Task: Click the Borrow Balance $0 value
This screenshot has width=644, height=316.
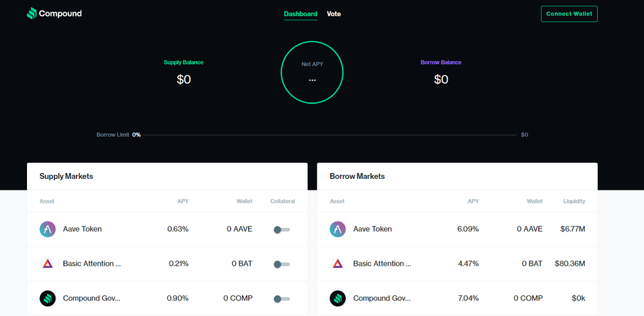Action: pyautogui.click(x=441, y=79)
